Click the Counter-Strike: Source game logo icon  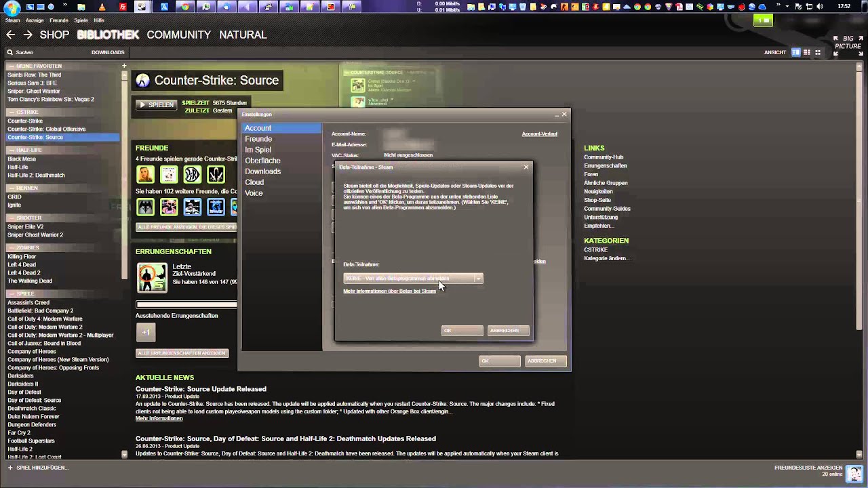(142, 80)
